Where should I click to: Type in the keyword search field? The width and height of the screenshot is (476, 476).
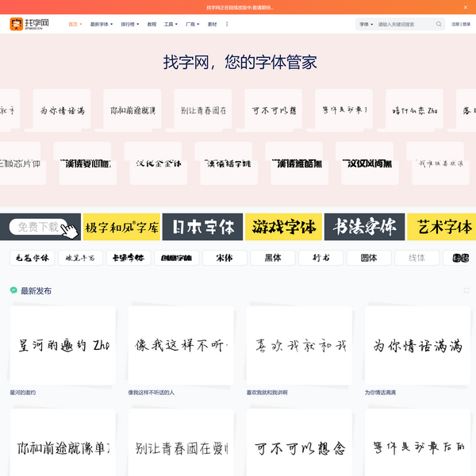tap(405, 25)
